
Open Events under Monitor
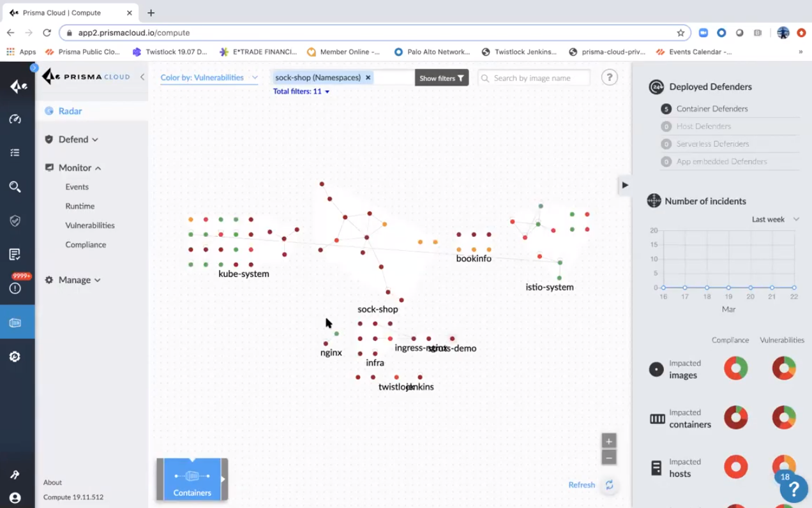[x=77, y=187]
